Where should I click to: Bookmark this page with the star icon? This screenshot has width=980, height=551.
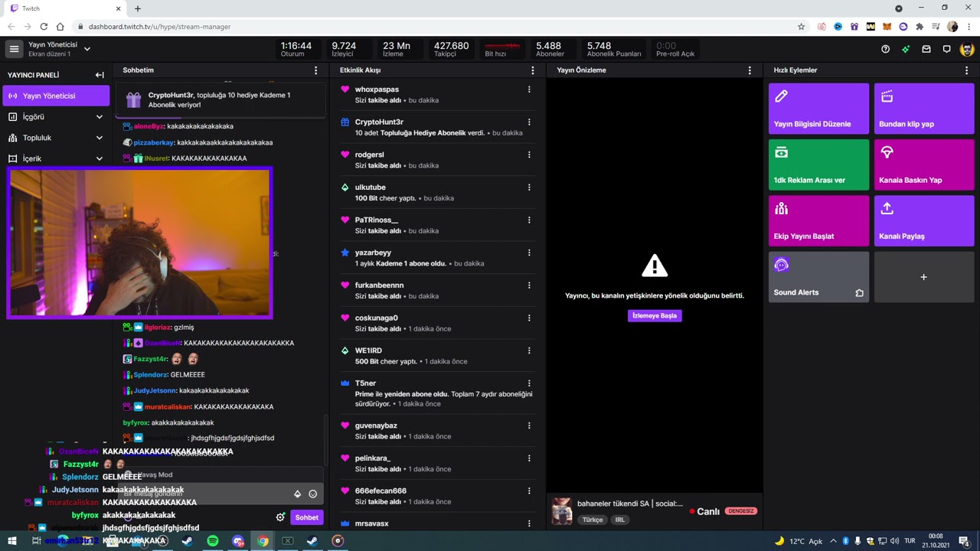tap(802, 27)
